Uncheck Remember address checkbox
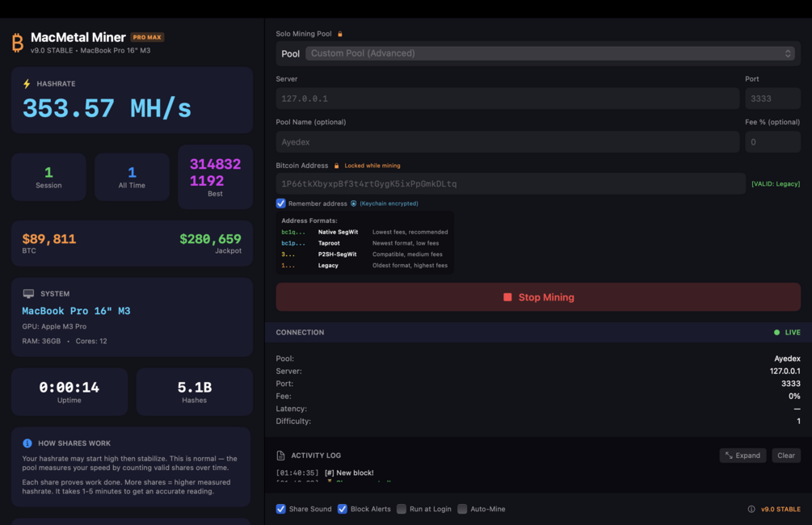The image size is (812, 525). click(280, 204)
